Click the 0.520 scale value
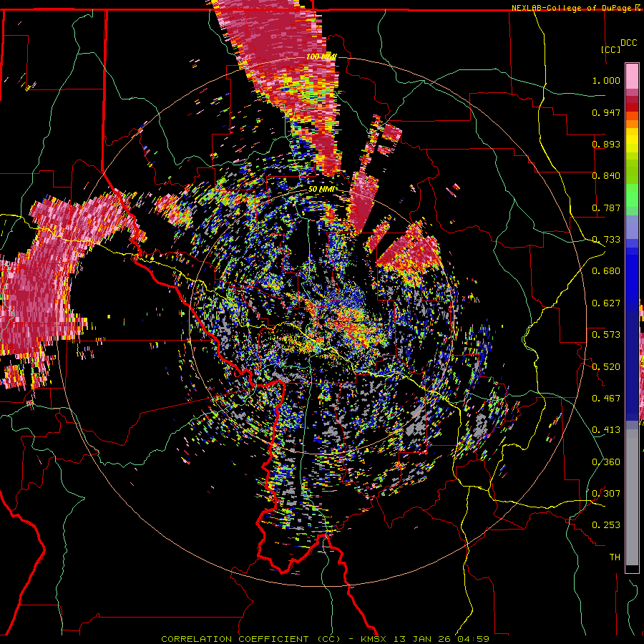Image resolution: width=644 pixels, height=644 pixels. tap(606, 367)
